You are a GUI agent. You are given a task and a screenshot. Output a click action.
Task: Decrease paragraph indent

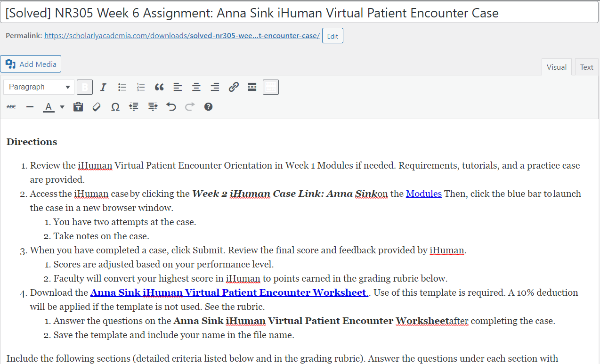click(x=134, y=107)
